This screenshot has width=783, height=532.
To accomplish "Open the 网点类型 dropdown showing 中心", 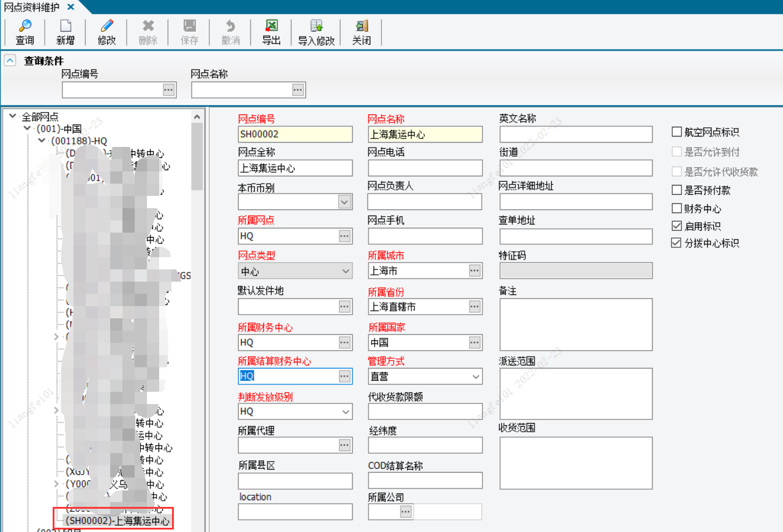I will (x=346, y=271).
